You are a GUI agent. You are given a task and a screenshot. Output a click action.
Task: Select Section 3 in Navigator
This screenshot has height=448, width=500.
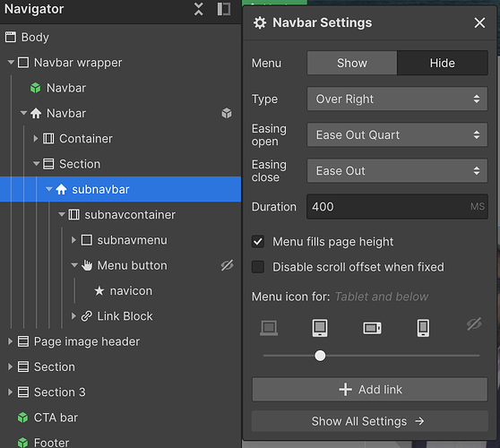pos(60,392)
